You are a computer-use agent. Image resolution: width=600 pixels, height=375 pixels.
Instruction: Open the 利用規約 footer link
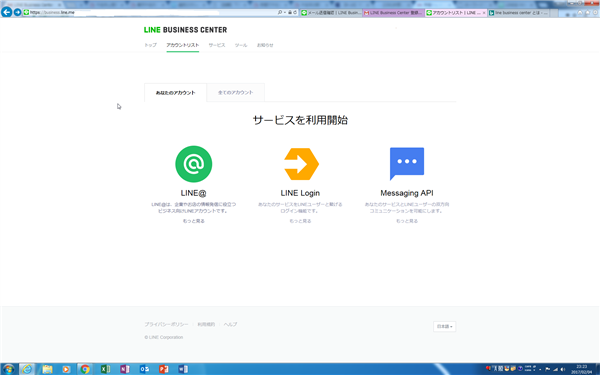(206, 324)
